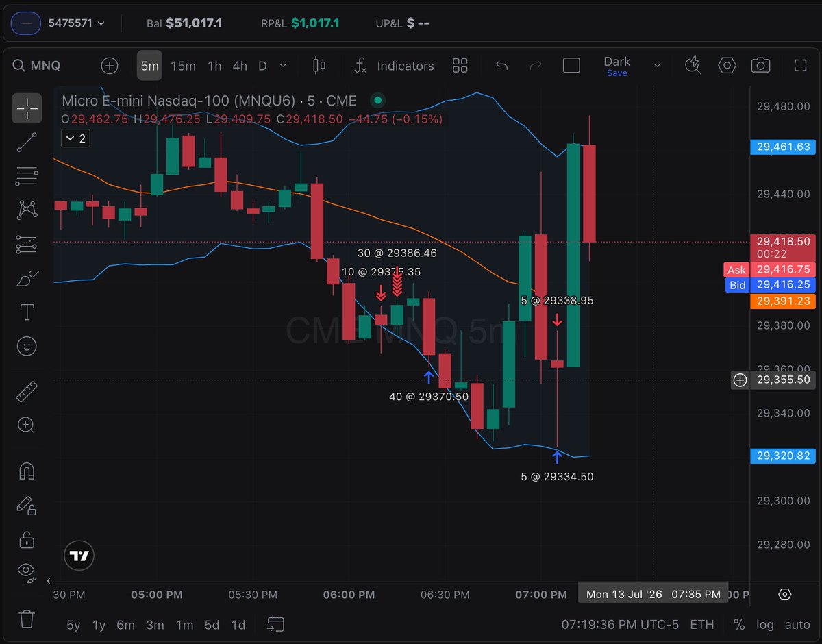Screen dimensions: 822x644
Task: Select the 3m date range
Action: coord(155,625)
